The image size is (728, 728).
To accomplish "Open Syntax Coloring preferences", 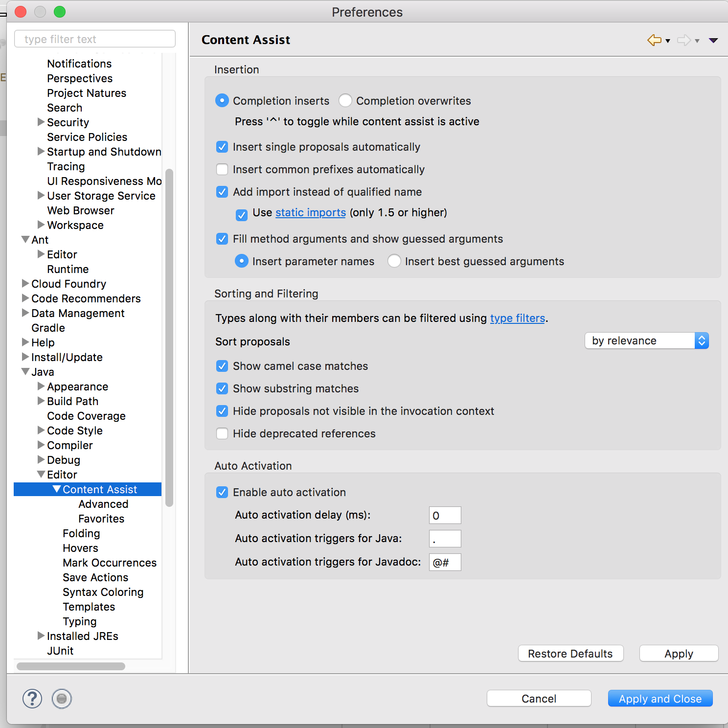I will (103, 592).
